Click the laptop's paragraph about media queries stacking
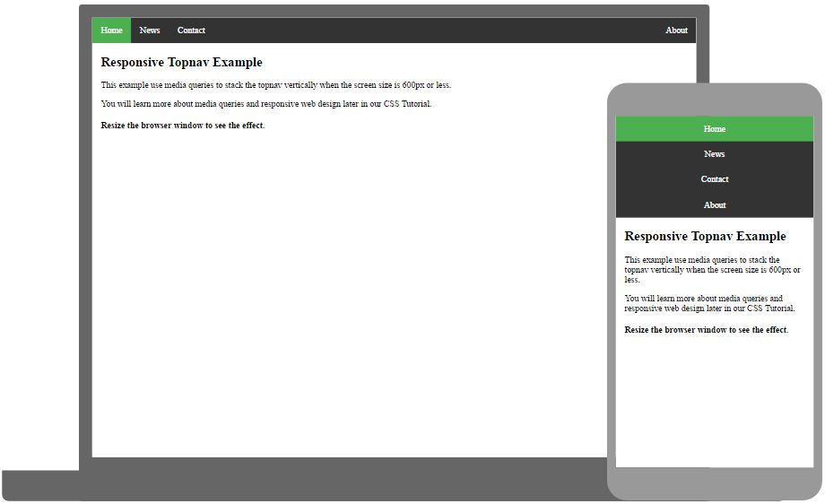The height and width of the screenshot is (504, 825). coord(275,86)
